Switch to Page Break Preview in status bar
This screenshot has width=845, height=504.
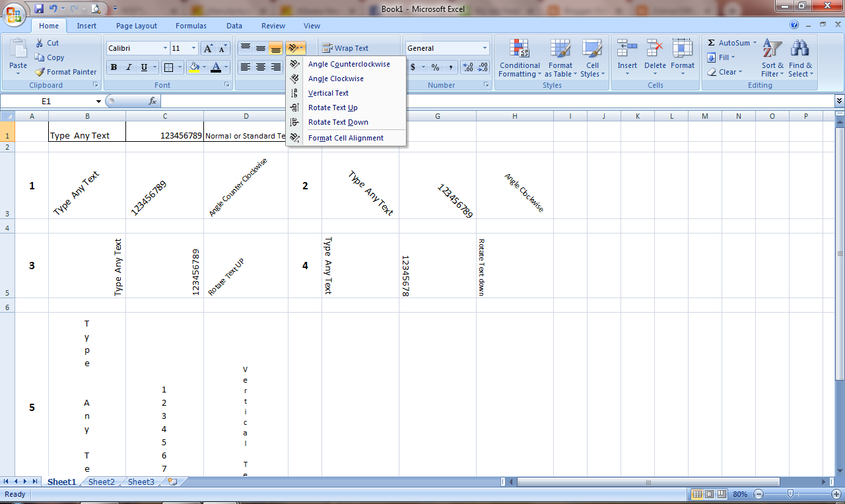pos(722,494)
